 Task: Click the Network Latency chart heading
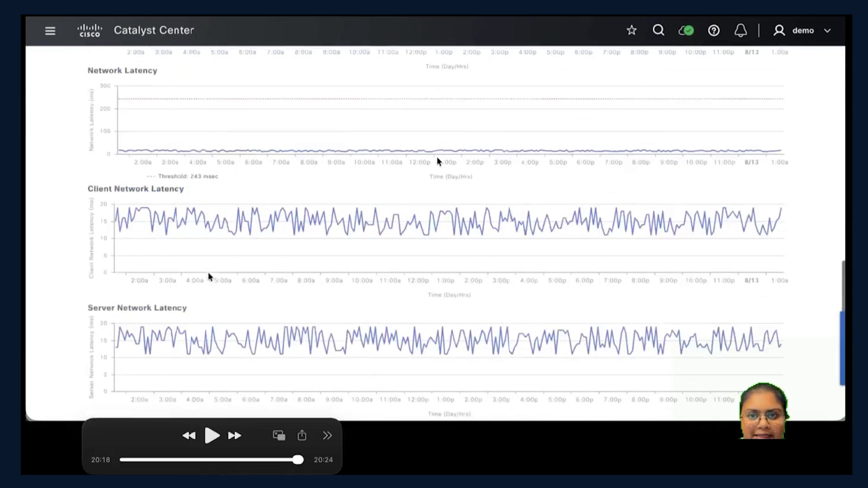pyautogui.click(x=123, y=70)
